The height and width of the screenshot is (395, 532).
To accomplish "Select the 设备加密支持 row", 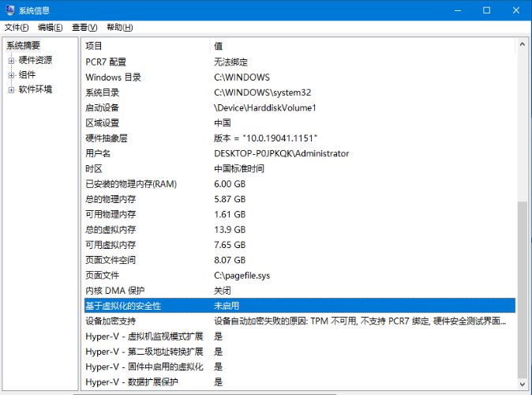I will [300, 321].
